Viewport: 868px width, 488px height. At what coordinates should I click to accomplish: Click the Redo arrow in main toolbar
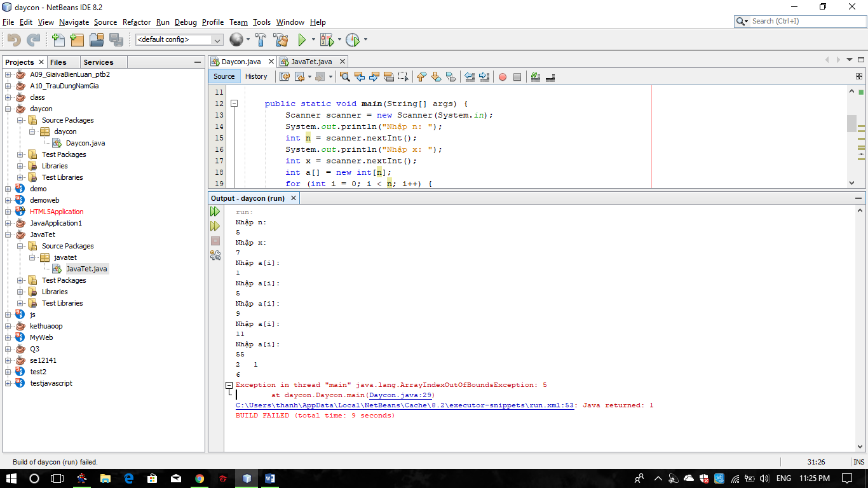tap(33, 40)
